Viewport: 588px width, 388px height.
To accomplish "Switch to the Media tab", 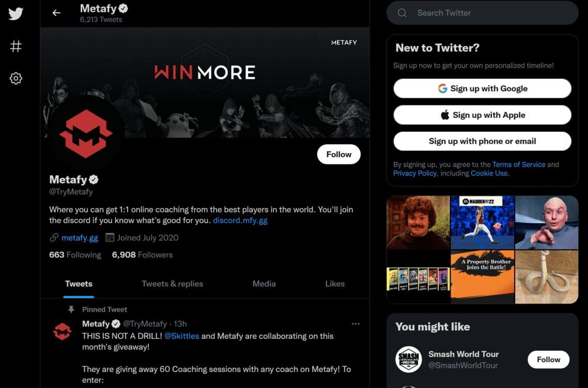I will [264, 284].
